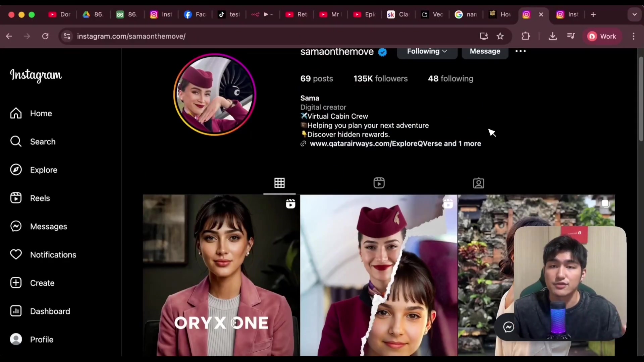This screenshot has height=362, width=644.
Task: Open the floating Messenger chat bubble
Action: tap(508, 327)
